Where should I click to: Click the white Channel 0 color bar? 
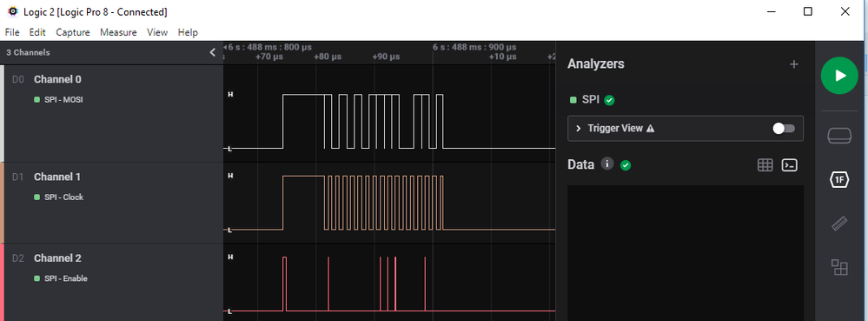point(3,114)
